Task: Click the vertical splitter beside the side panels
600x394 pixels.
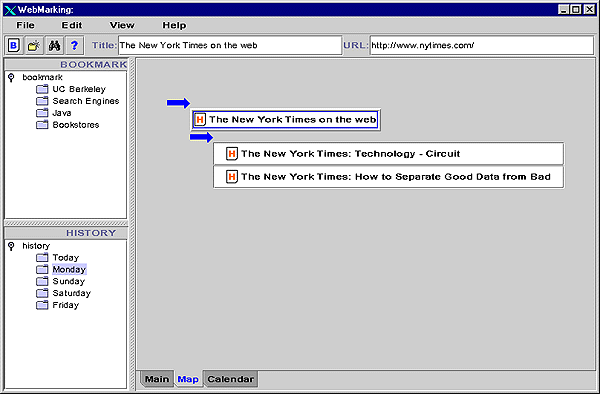Action: click(x=132, y=224)
